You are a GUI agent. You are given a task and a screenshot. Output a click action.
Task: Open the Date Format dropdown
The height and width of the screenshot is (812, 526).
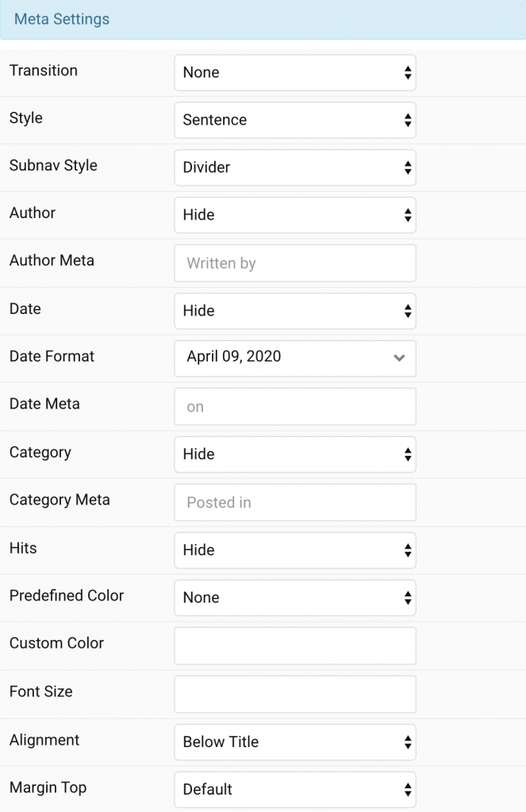click(294, 358)
